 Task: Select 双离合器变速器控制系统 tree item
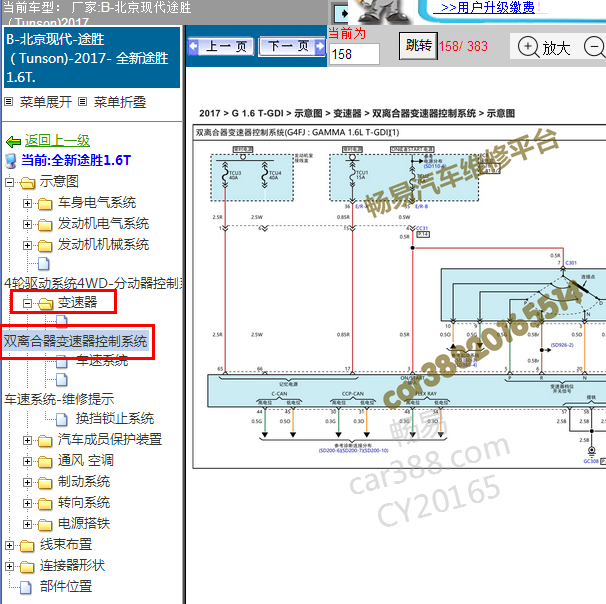75,341
